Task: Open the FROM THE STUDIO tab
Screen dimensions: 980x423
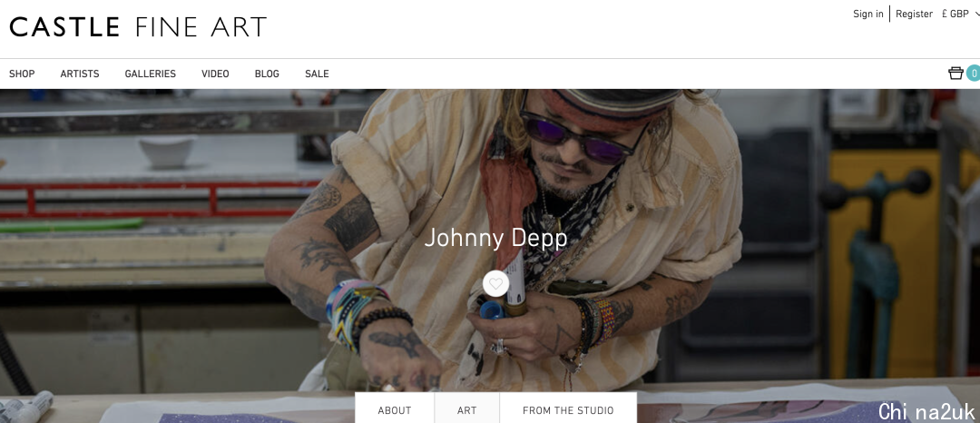Action: pyautogui.click(x=568, y=410)
